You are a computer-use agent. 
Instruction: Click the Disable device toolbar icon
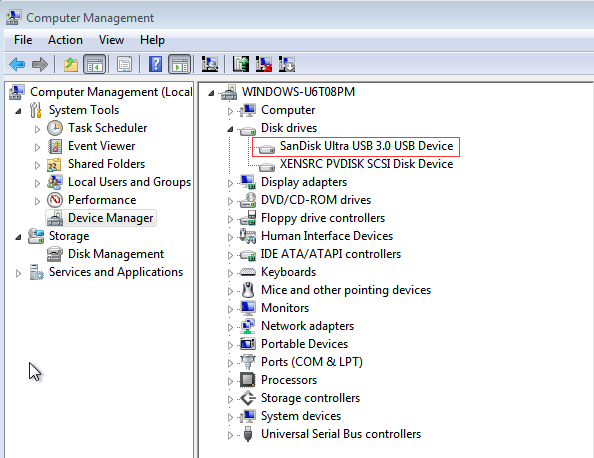[287, 64]
